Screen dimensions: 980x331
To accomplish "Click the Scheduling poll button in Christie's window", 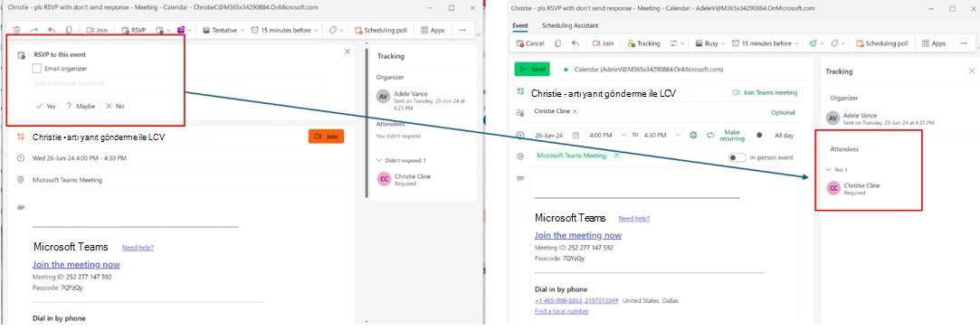I will click(x=381, y=30).
